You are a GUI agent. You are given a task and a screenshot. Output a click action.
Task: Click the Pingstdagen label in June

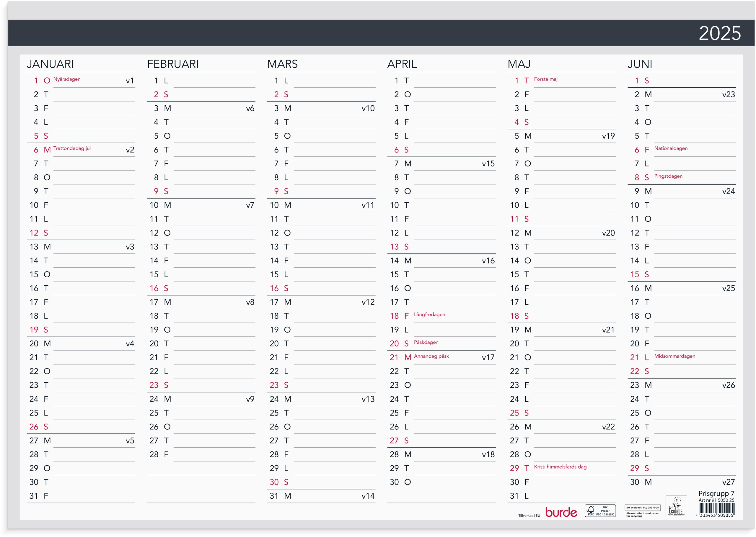point(668,176)
